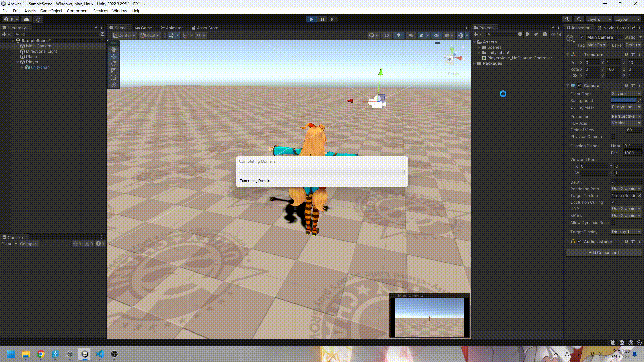Toggle Collapse in Console
Viewport: 644px width, 362px height.
28,244
